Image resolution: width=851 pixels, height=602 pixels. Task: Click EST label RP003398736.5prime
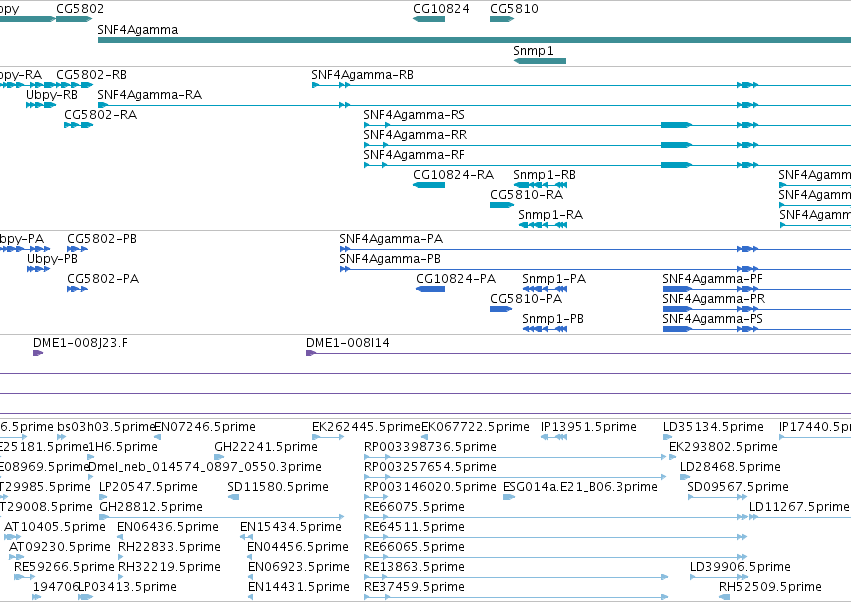430,447
